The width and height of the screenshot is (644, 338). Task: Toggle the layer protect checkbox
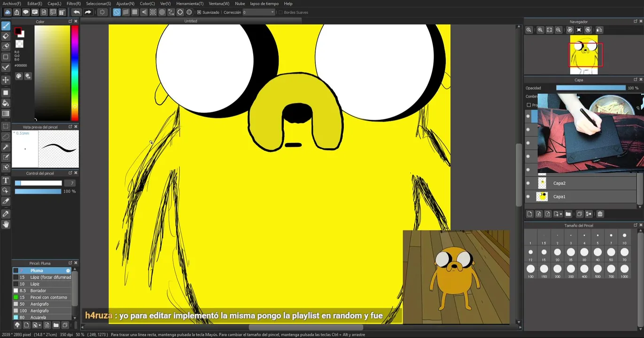click(528, 105)
